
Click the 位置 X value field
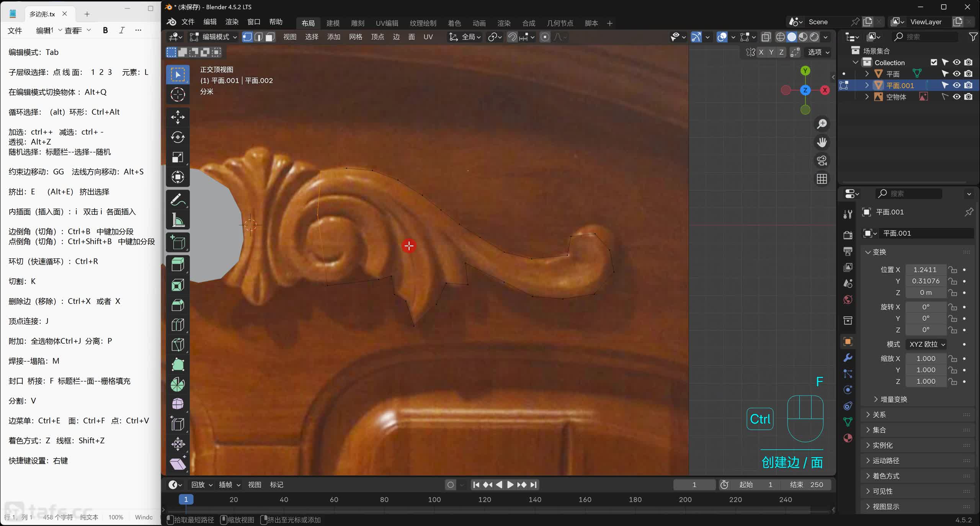pos(925,270)
